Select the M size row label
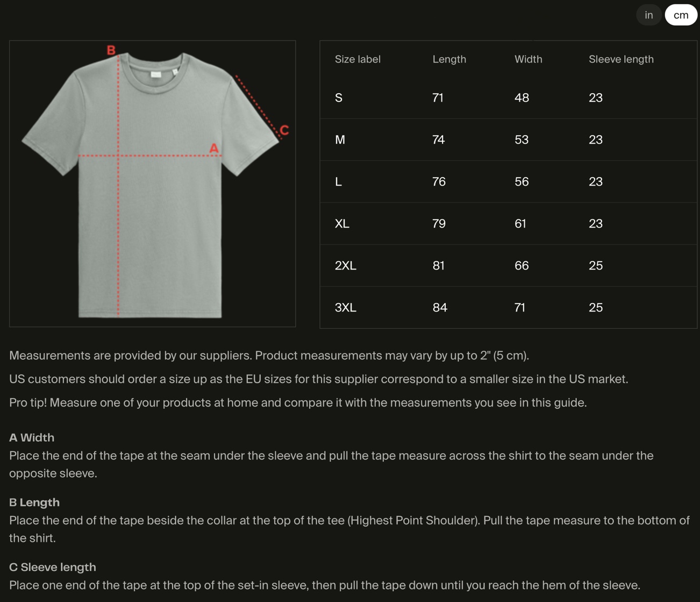Viewport: 700px width, 602px height. tap(340, 140)
